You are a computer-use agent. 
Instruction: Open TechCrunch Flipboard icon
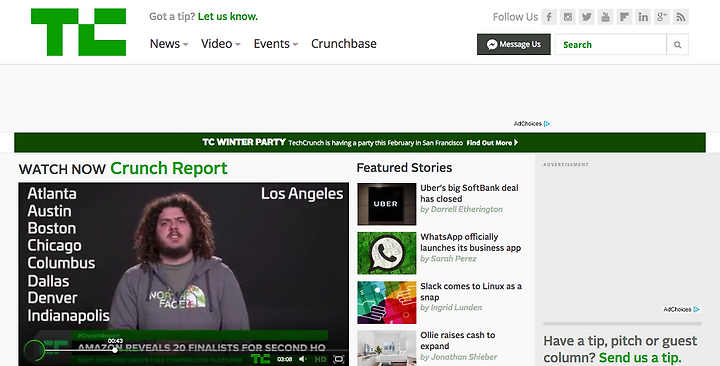tap(624, 17)
